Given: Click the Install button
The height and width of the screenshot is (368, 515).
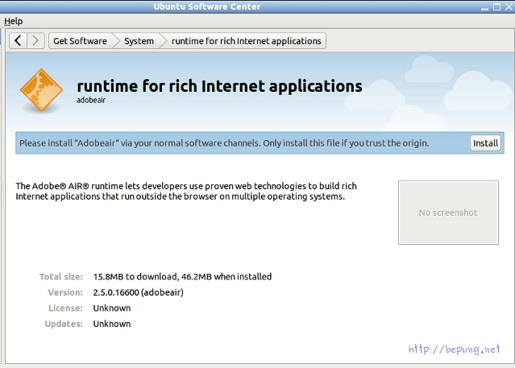Looking at the screenshot, I should tap(485, 143).
